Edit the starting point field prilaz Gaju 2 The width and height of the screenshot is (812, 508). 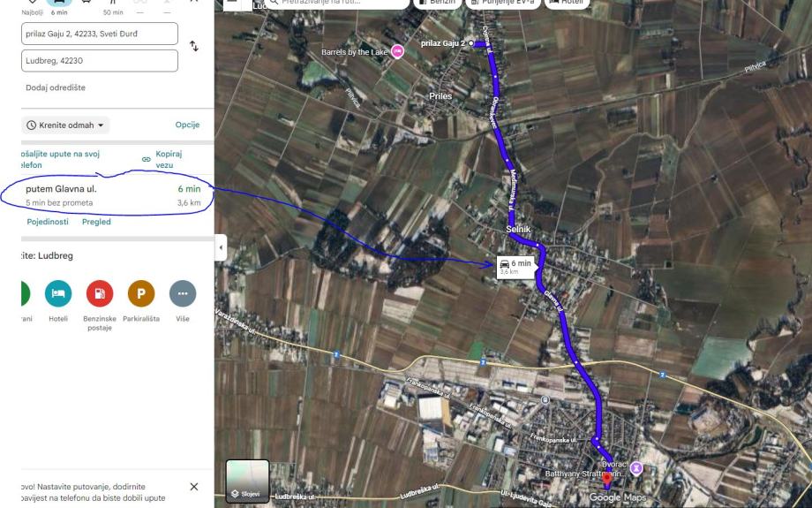coord(100,34)
